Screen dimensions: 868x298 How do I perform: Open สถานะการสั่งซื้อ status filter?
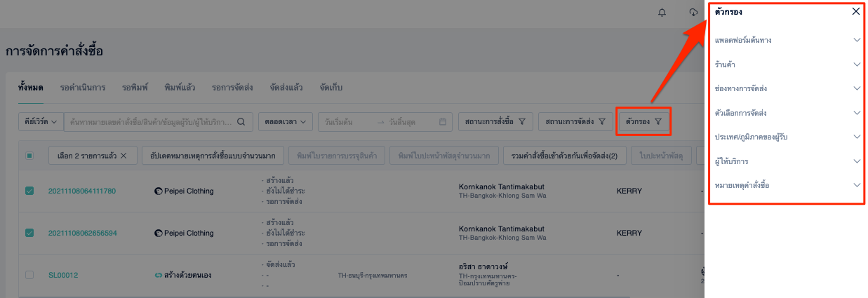495,122
